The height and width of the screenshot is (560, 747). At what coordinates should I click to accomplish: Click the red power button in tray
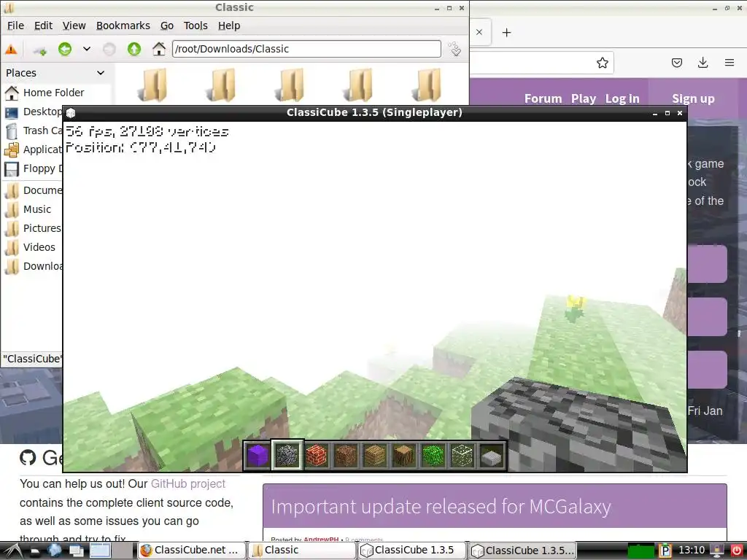tap(737, 551)
